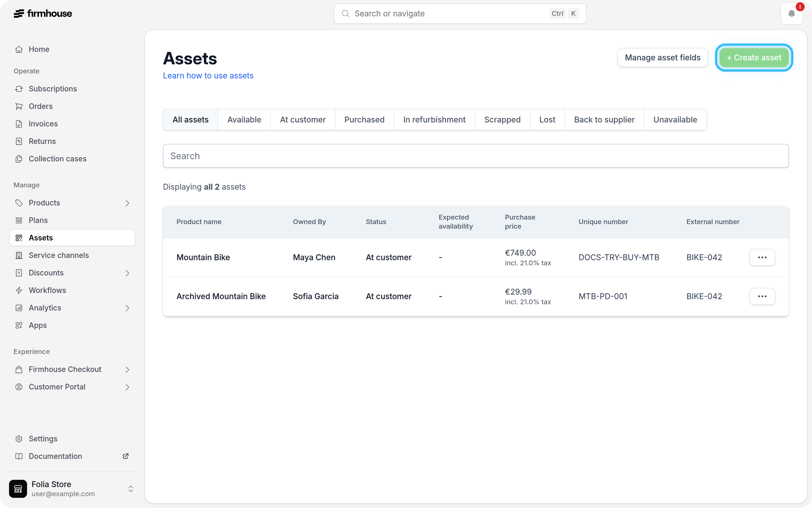Expand the Firmhouse Checkout chevron
Image resolution: width=812 pixels, height=508 pixels.
click(127, 369)
